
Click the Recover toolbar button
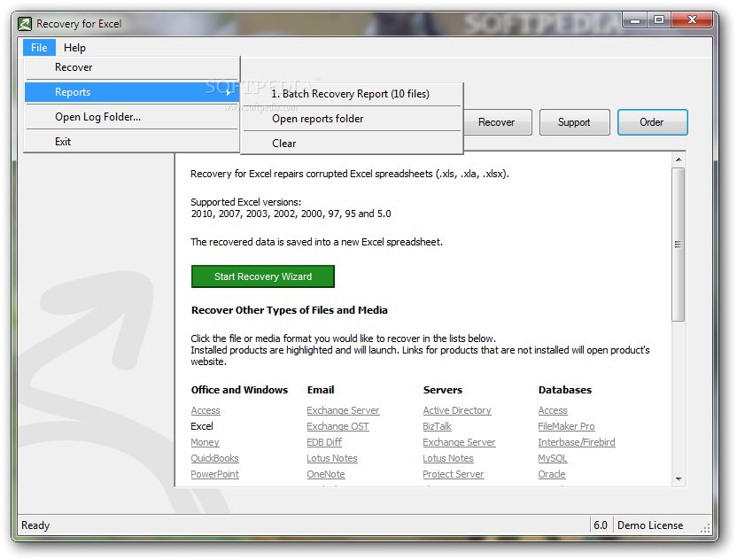pyautogui.click(x=497, y=122)
